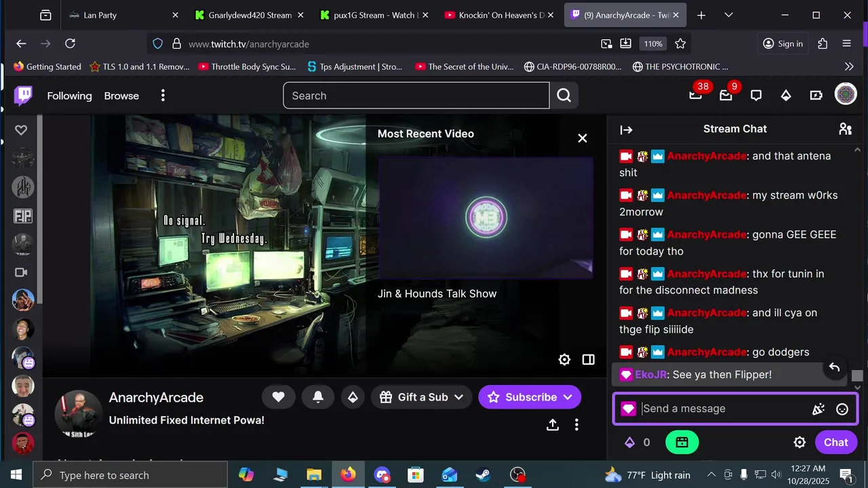Show hidden tray icons chevron
868x488 pixels.
coord(710,475)
